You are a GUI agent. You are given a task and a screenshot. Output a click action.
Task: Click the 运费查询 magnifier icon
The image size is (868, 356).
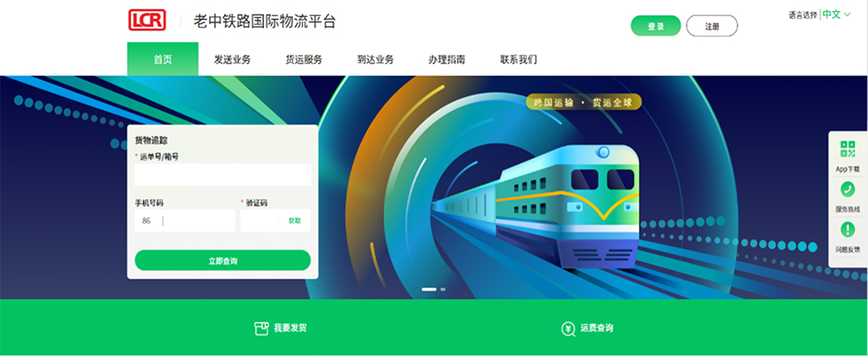(x=568, y=329)
